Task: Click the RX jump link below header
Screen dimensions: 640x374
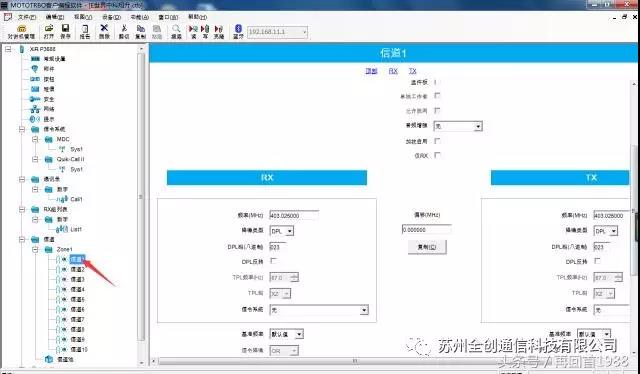Action: tap(393, 71)
